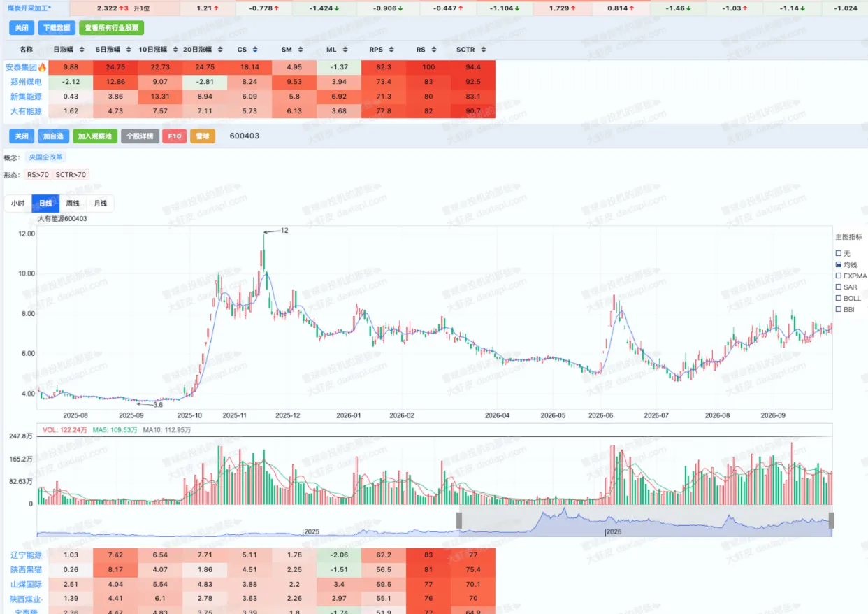This screenshot has height=614, width=868.
Task: Toggle the 均线 indicator checkbox
Action: [x=839, y=265]
